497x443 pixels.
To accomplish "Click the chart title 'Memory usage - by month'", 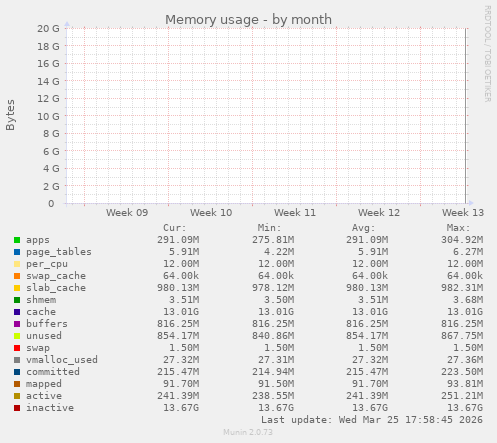I will pyautogui.click(x=248, y=20).
